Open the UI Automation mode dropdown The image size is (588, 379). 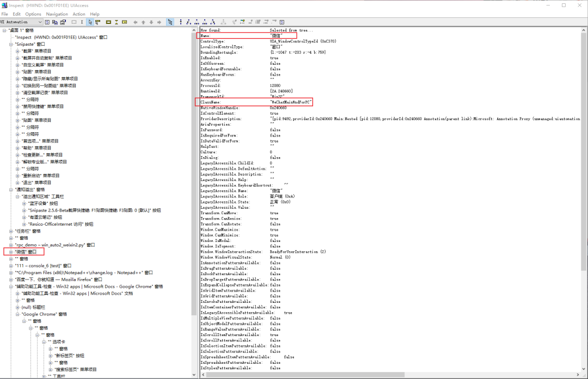(40, 22)
